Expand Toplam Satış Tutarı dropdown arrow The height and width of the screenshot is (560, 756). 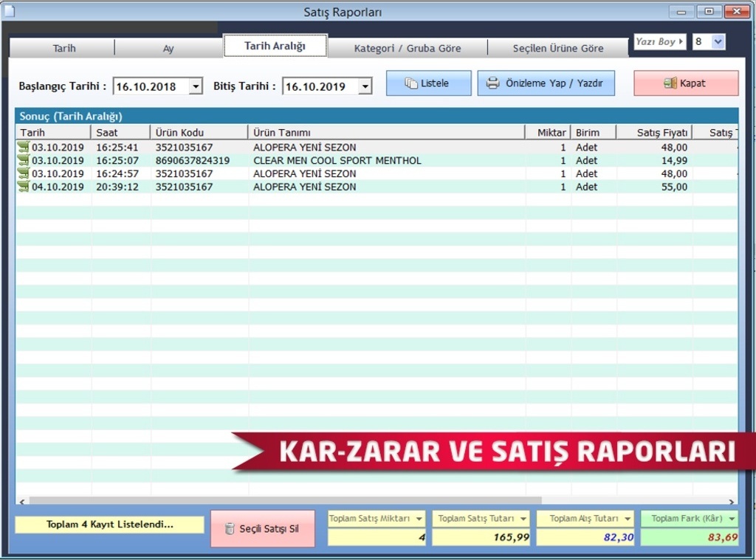[523, 519]
